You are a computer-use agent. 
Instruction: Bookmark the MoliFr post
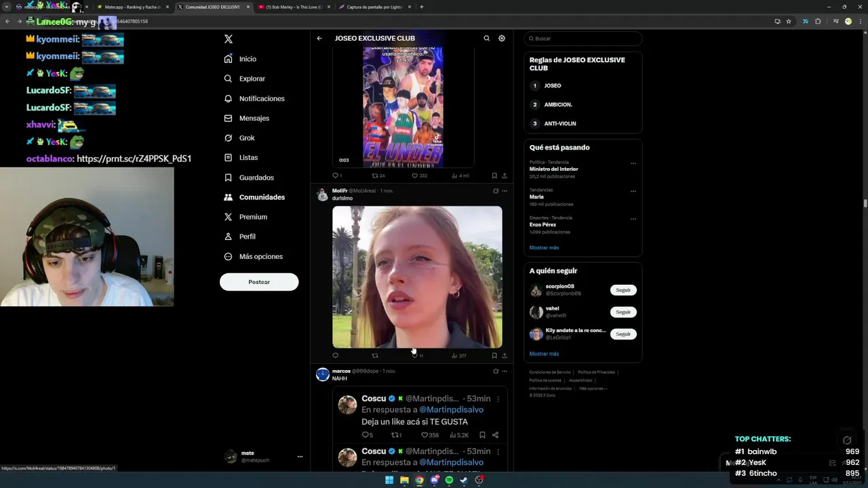[x=494, y=355]
